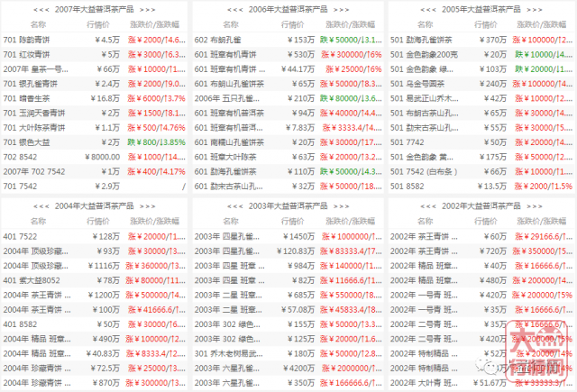Select the row '701 玉润天香青饼'

click(x=94, y=113)
